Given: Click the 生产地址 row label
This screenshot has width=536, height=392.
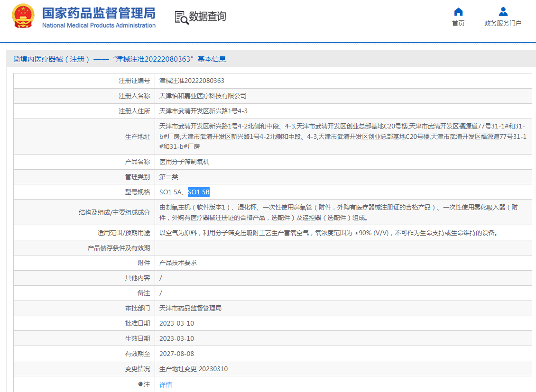Looking at the screenshot, I should click(138, 137).
